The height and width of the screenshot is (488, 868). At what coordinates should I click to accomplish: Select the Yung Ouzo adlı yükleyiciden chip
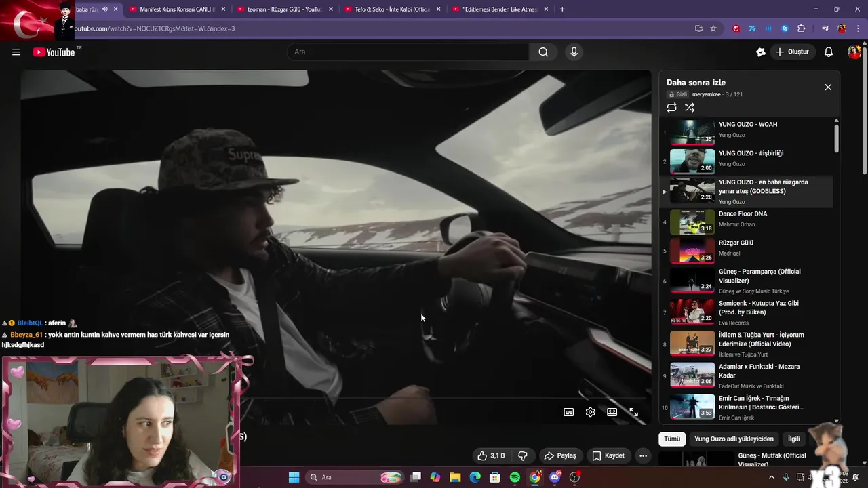click(734, 439)
